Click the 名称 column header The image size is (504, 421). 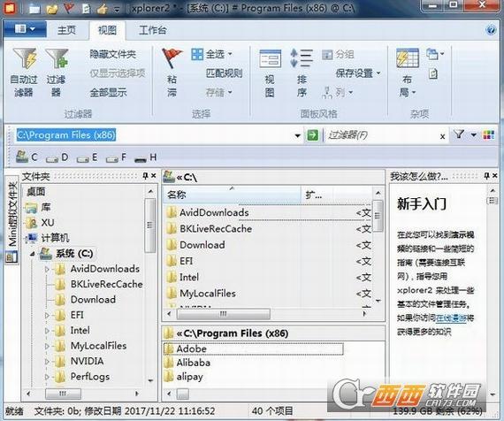click(232, 195)
